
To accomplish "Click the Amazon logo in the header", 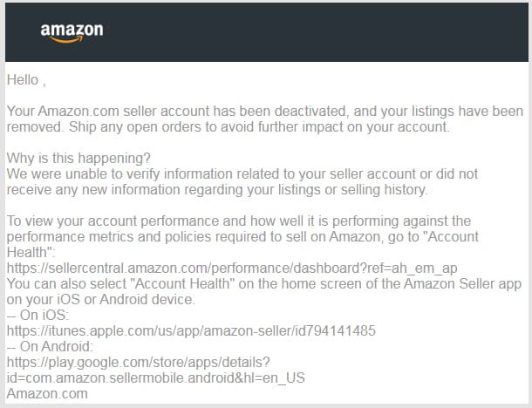I will (x=72, y=33).
